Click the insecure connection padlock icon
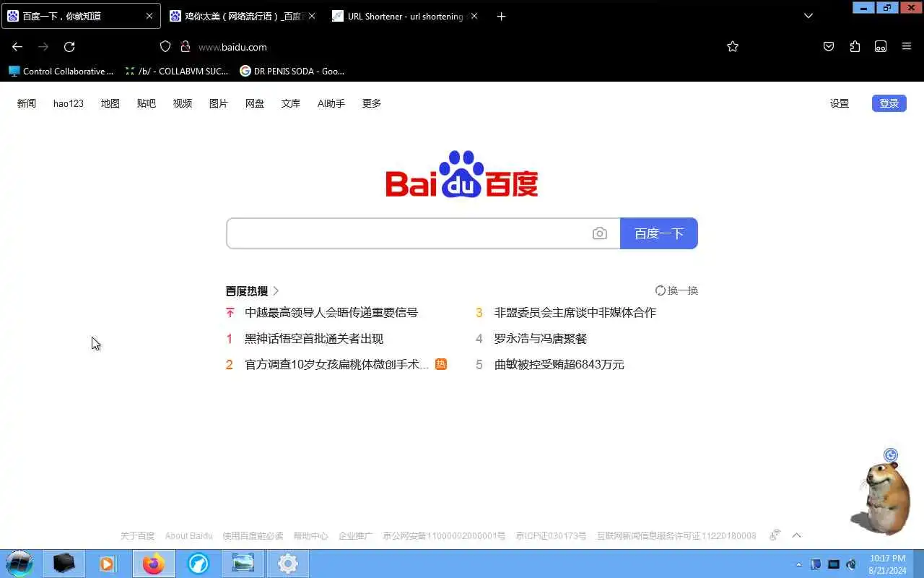 (185, 47)
